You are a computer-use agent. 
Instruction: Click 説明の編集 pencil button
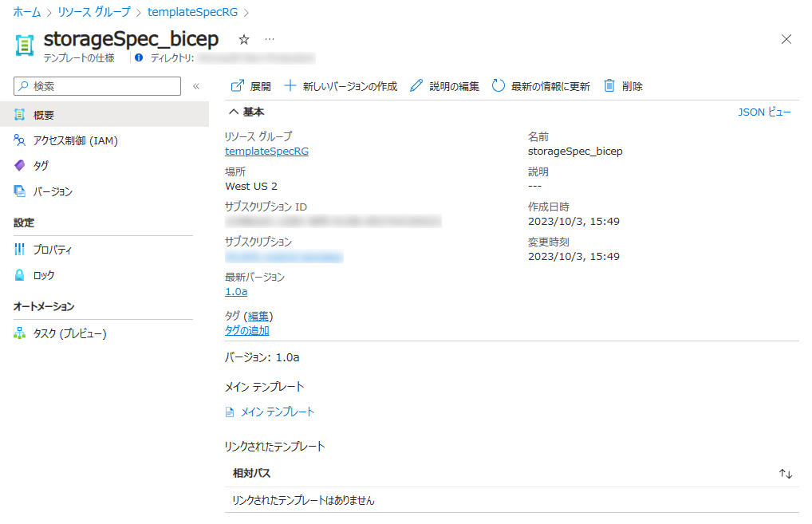point(444,86)
